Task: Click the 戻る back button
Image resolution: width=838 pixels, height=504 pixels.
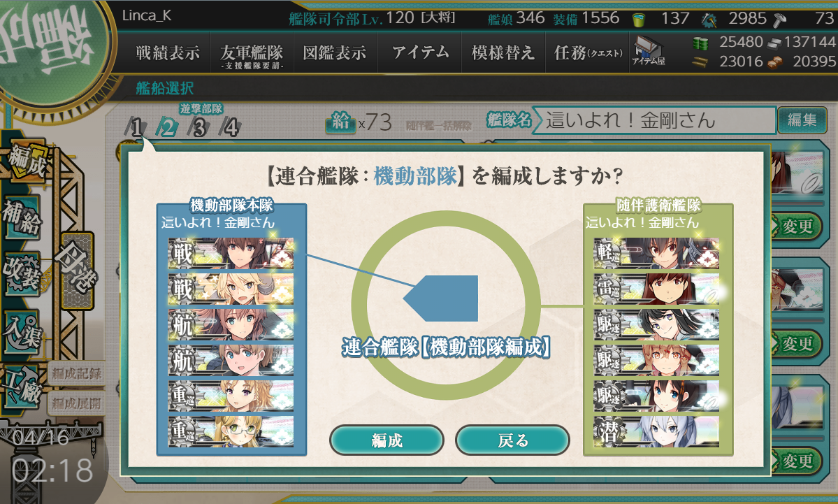Action: (512, 440)
